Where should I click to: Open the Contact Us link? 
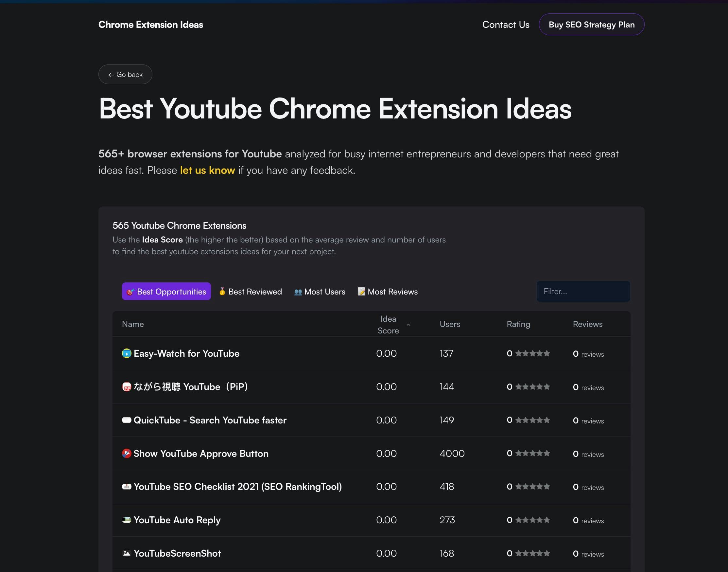[x=506, y=25]
